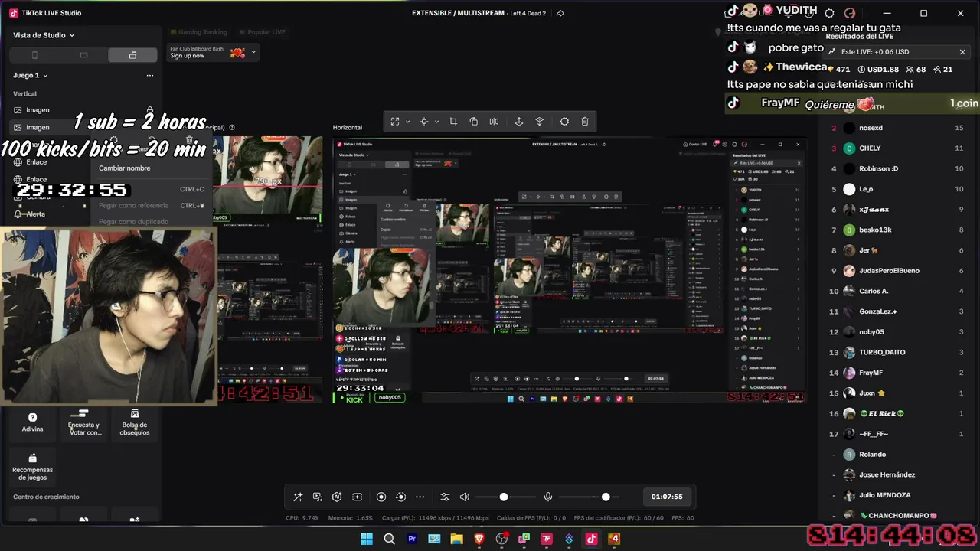Open Bolsa de obsequios tool

(135, 422)
